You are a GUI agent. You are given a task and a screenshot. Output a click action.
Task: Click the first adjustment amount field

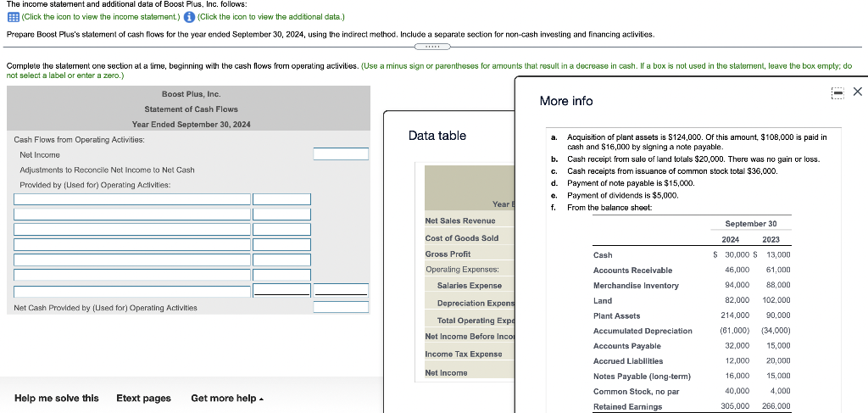coord(281,198)
